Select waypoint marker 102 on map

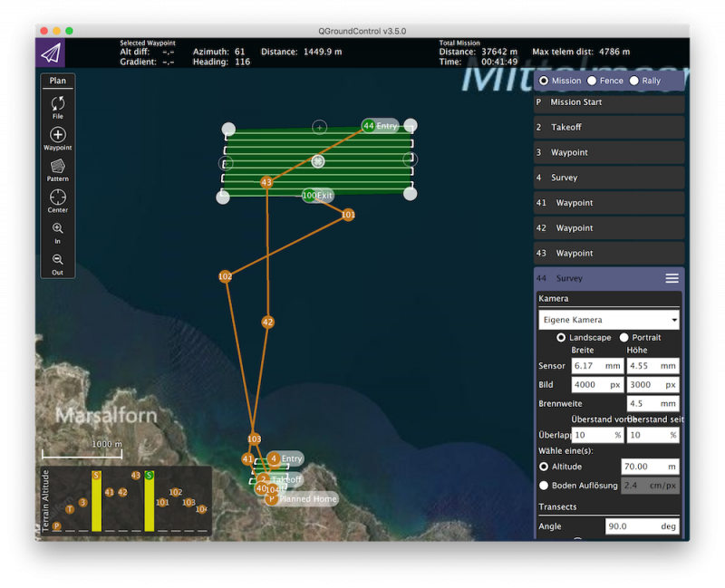225,276
